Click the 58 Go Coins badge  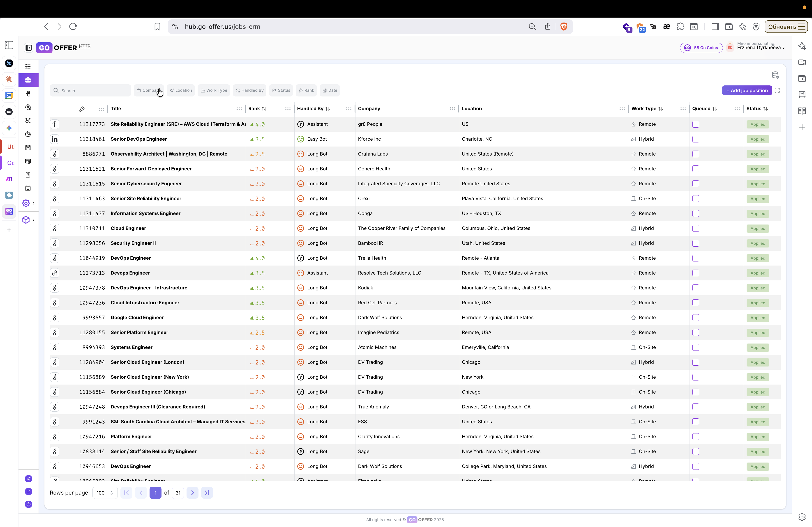click(701, 48)
